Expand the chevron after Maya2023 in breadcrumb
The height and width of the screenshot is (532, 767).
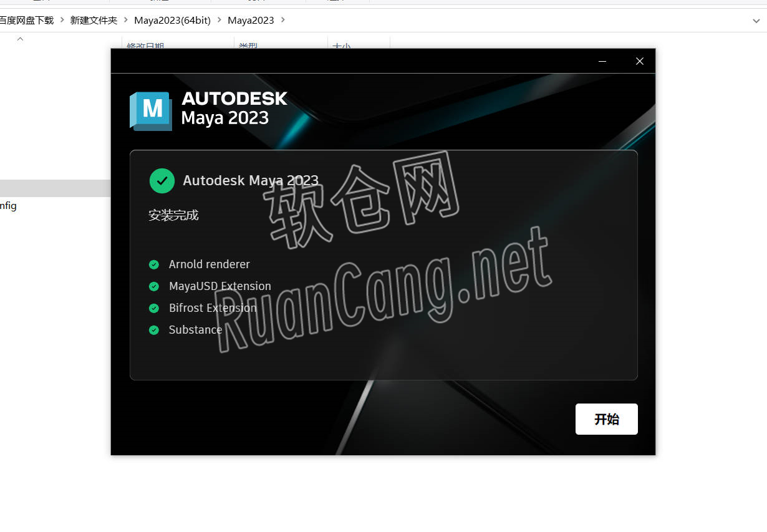click(282, 20)
